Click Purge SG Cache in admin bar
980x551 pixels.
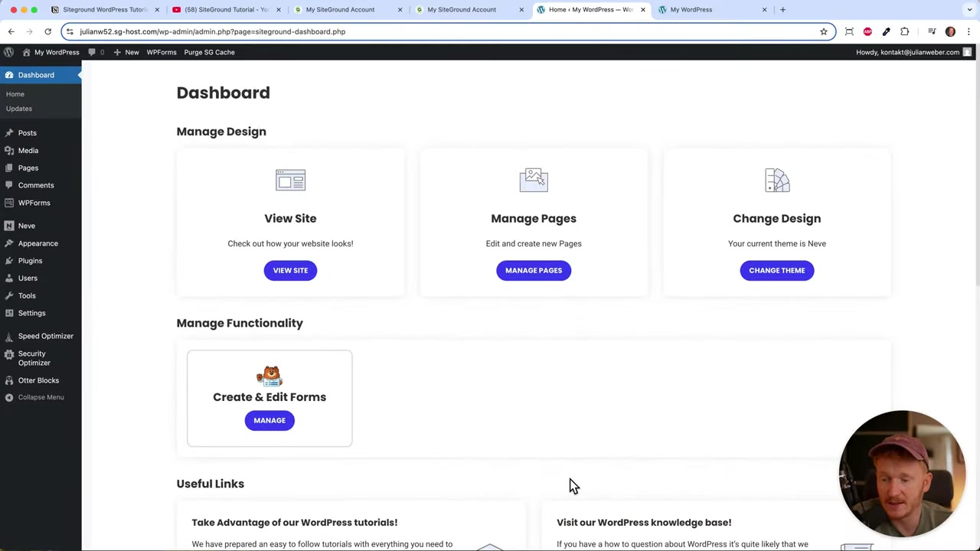209,52
